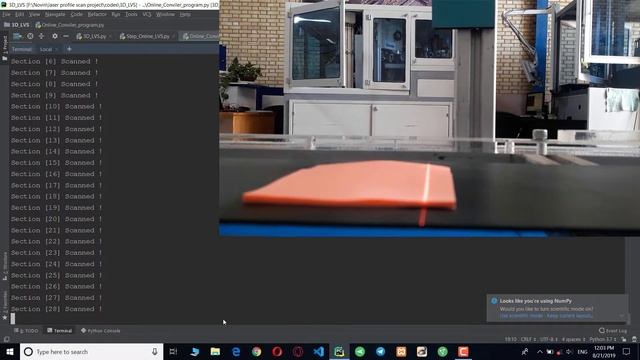
Task: Toggle Structure tool window on left stripe
Action: click(x=4, y=266)
